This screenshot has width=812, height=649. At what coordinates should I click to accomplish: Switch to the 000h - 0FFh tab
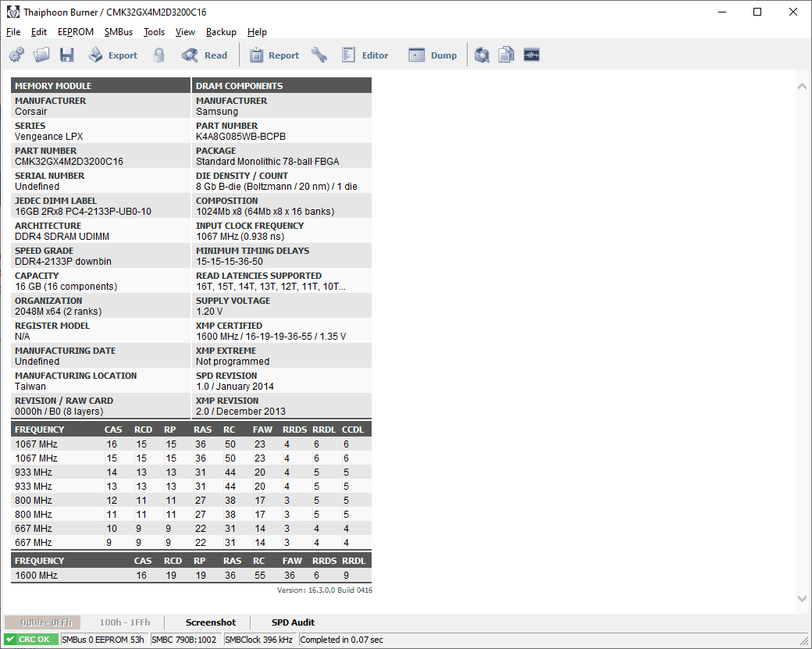[x=42, y=622]
